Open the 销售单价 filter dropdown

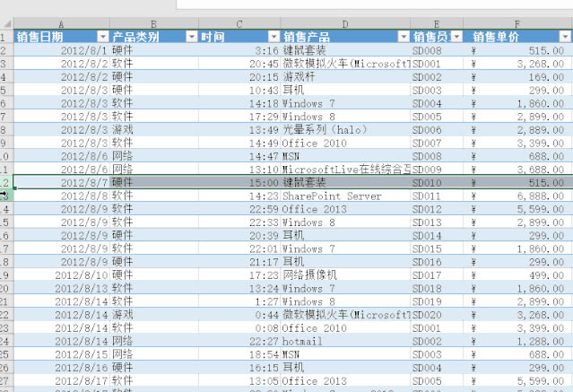[x=565, y=37]
